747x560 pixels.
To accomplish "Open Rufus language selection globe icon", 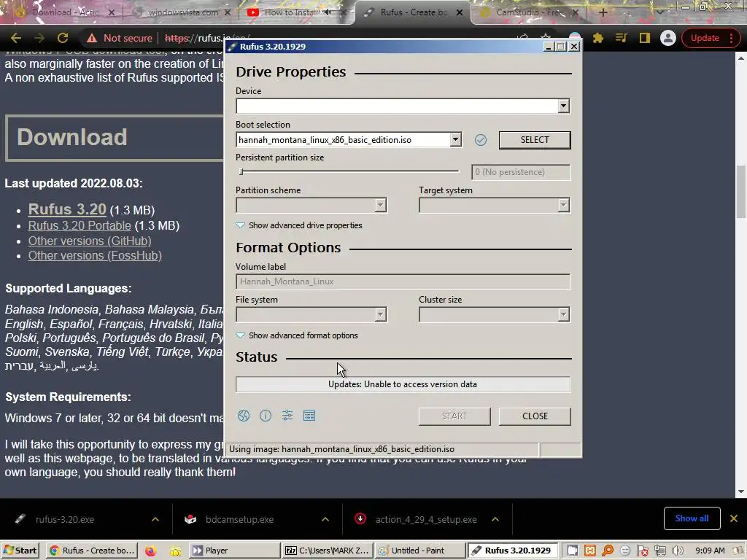I will click(x=244, y=416).
